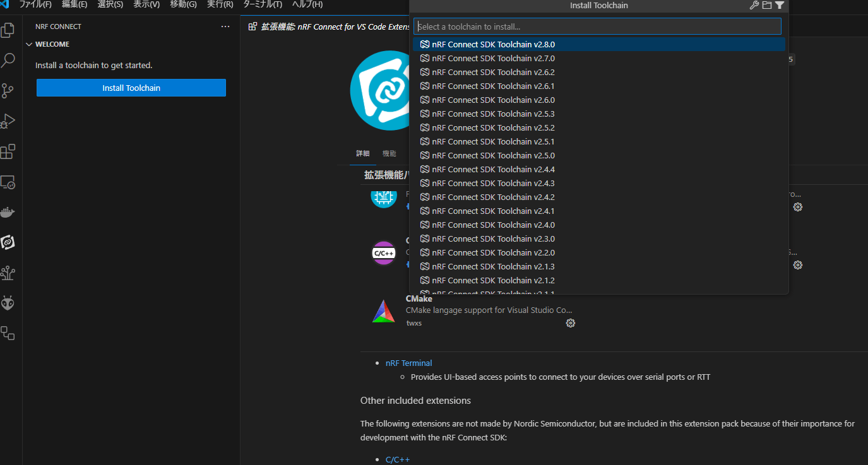
Task: Open the 選択(S) menu
Action: click(110, 4)
